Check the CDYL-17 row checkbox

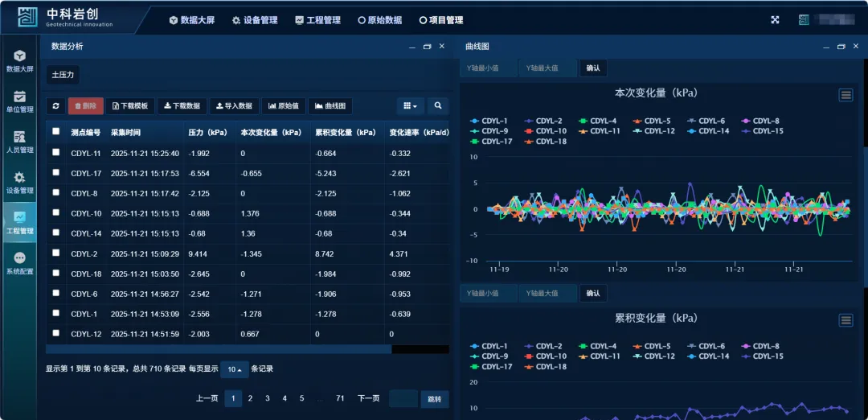tap(55, 172)
